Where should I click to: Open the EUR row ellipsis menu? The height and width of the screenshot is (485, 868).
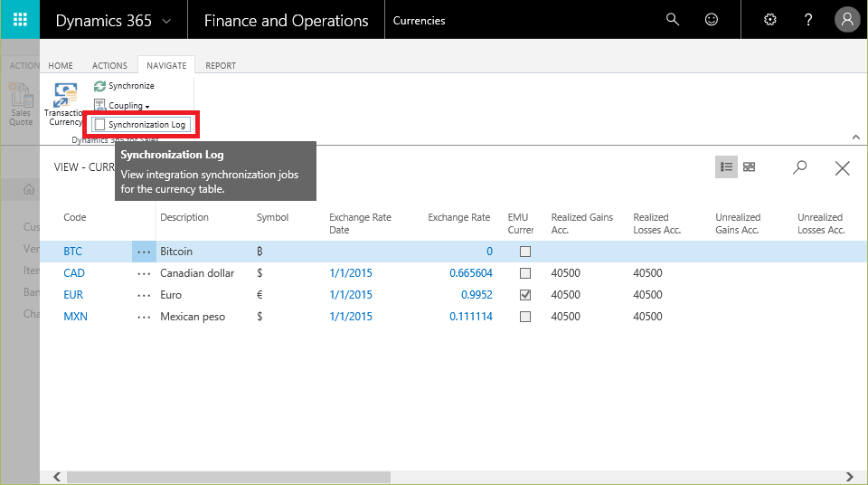click(x=144, y=295)
